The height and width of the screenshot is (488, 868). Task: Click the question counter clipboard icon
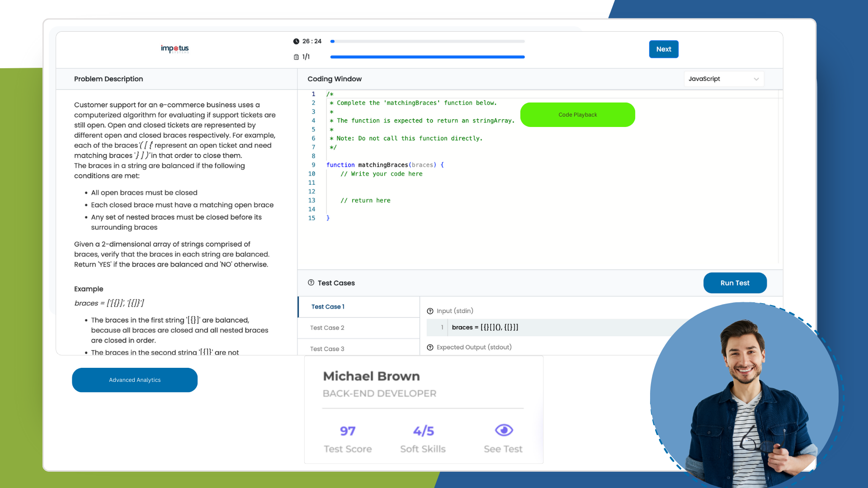(296, 57)
